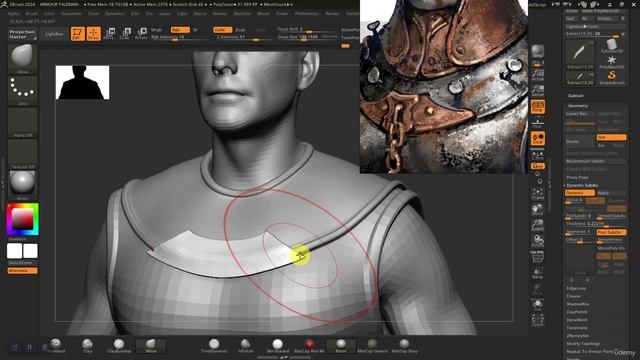The image size is (640, 360).
Task: Open the Alpha Off selector
Action: pyautogui.click(x=22, y=122)
